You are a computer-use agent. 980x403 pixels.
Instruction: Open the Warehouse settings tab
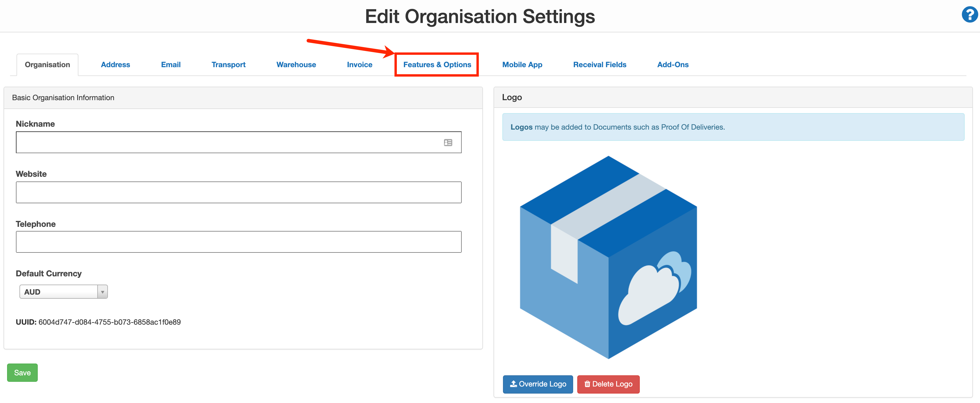click(x=296, y=64)
